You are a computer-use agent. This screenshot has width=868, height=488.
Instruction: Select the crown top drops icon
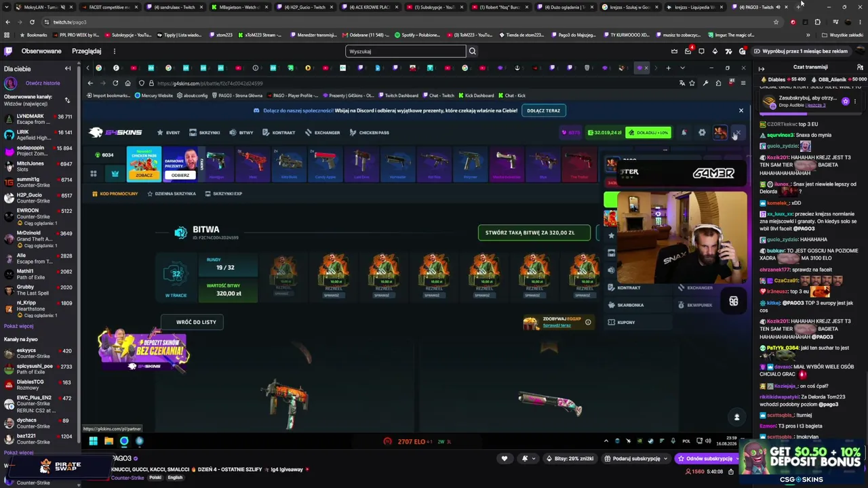(x=115, y=174)
